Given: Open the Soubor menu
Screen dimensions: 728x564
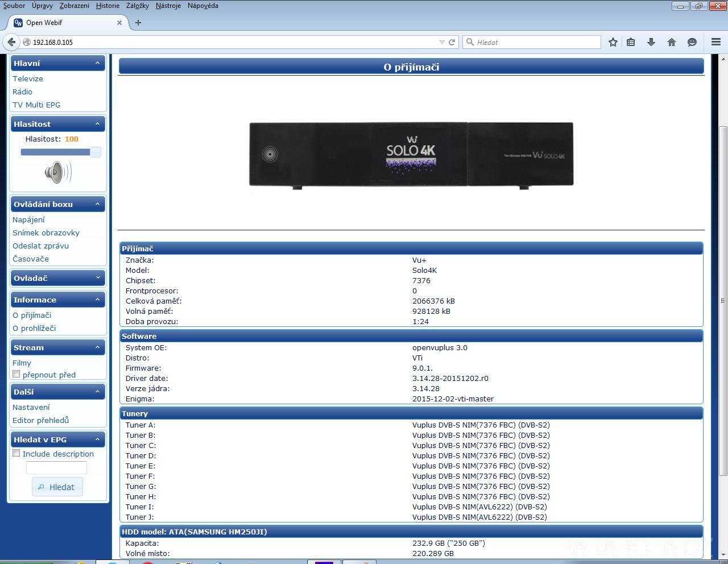Looking at the screenshot, I should point(14,6).
